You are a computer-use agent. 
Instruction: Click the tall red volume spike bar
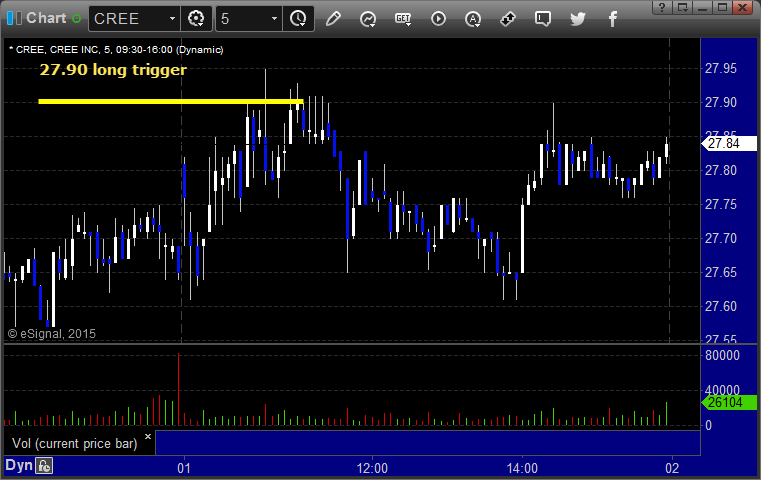click(179, 389)
